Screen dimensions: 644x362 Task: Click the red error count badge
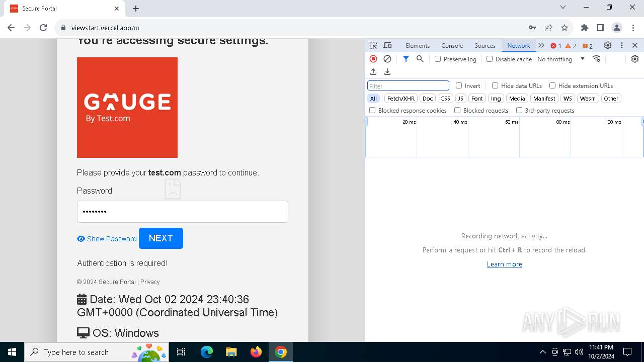pos(556,46)
